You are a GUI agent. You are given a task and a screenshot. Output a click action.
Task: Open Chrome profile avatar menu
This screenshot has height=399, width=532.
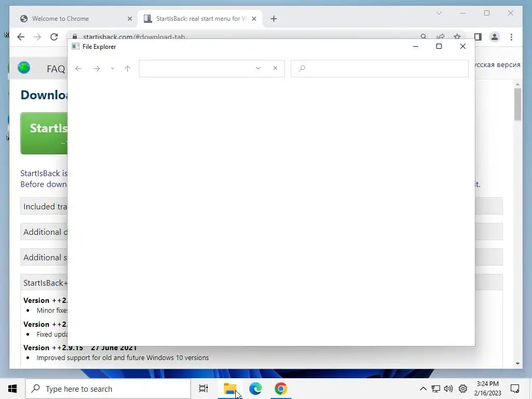(x=495, y=37)
